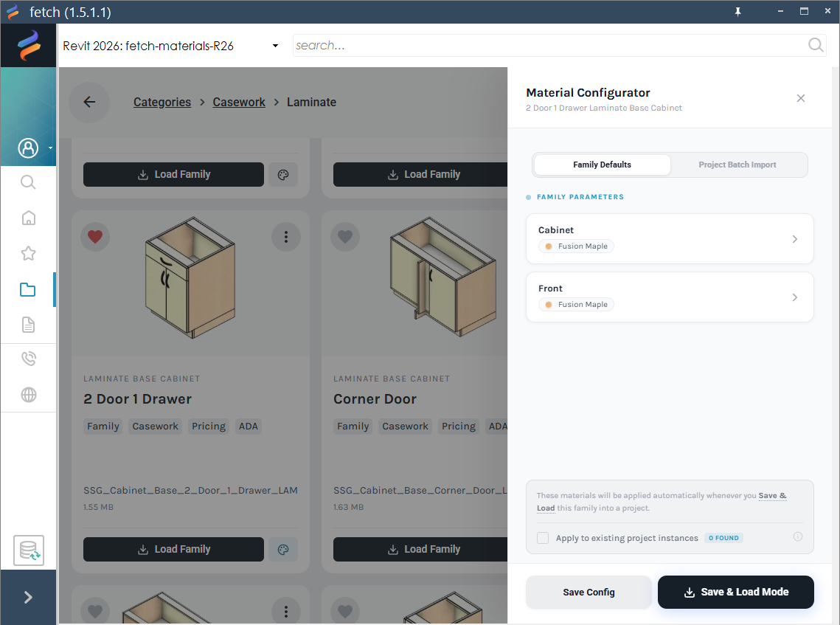Click Save & Load Mode button
The height and width of the screenshot is (625, 840).
click(735, 593)
